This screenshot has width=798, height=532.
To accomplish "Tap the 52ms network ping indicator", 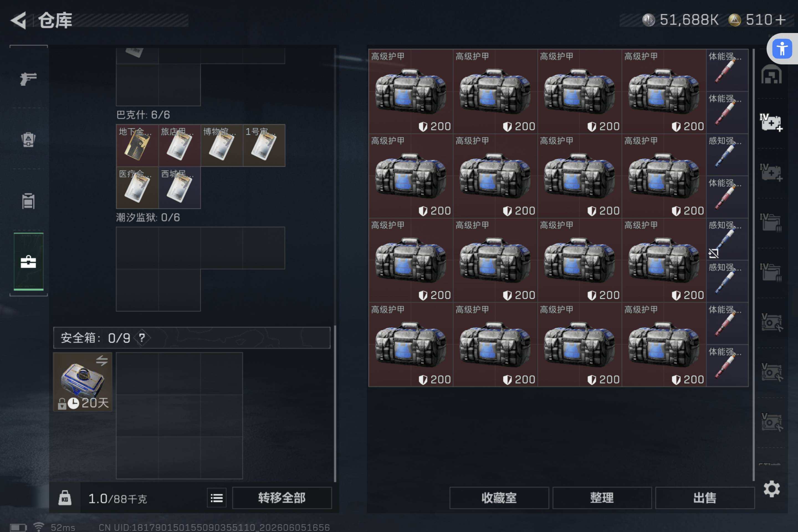I will tap(63, 527).
